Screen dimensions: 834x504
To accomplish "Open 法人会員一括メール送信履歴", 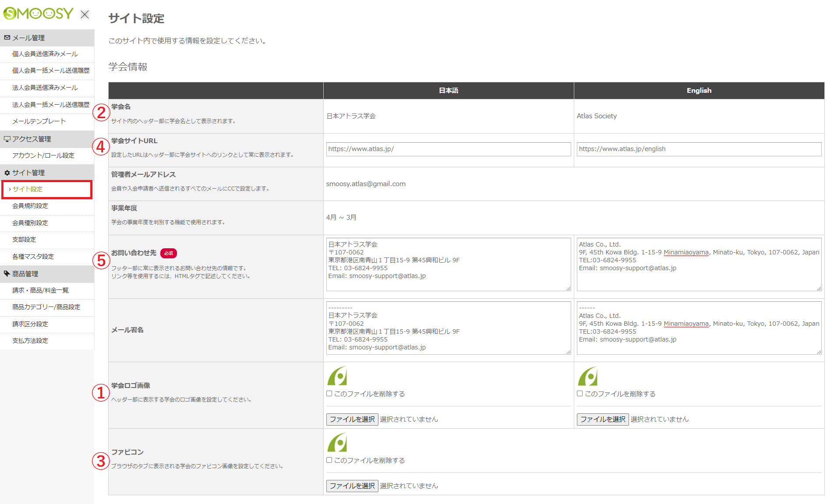I will 47,105.
